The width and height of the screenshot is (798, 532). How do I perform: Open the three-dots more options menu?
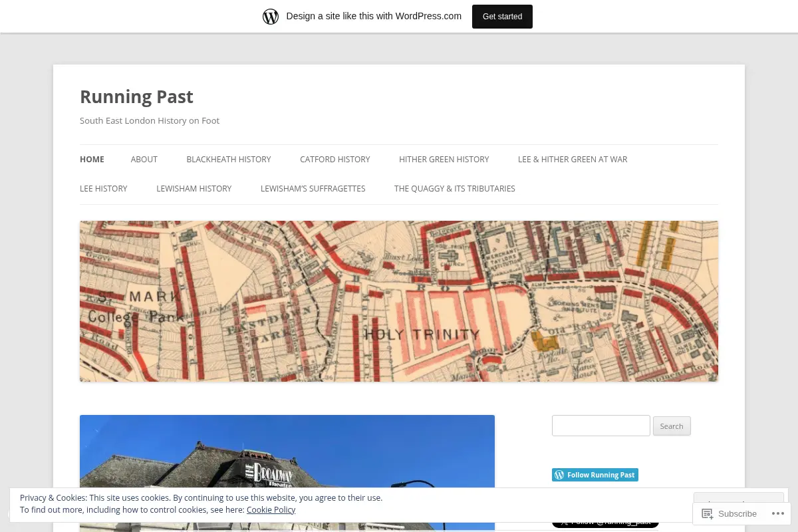(x=778, y=513)
